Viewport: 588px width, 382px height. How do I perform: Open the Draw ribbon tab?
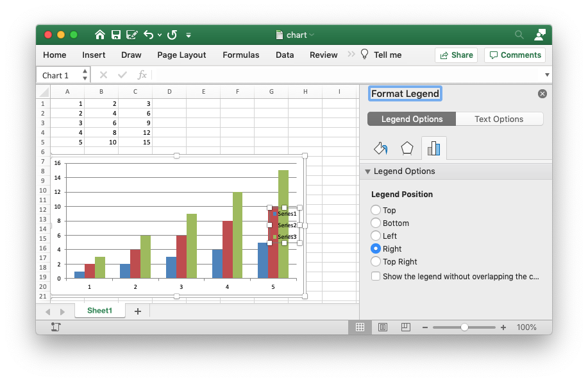pos(131,55)
